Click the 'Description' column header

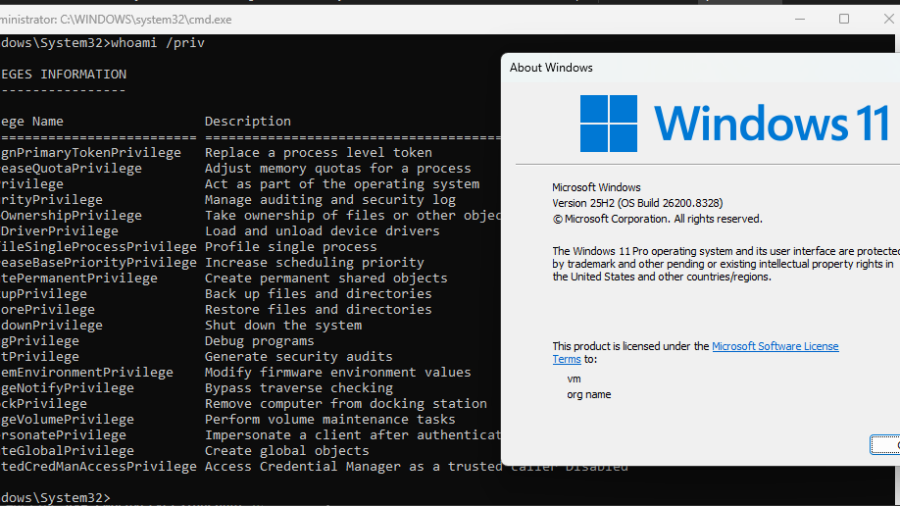[x=248, y=121]
